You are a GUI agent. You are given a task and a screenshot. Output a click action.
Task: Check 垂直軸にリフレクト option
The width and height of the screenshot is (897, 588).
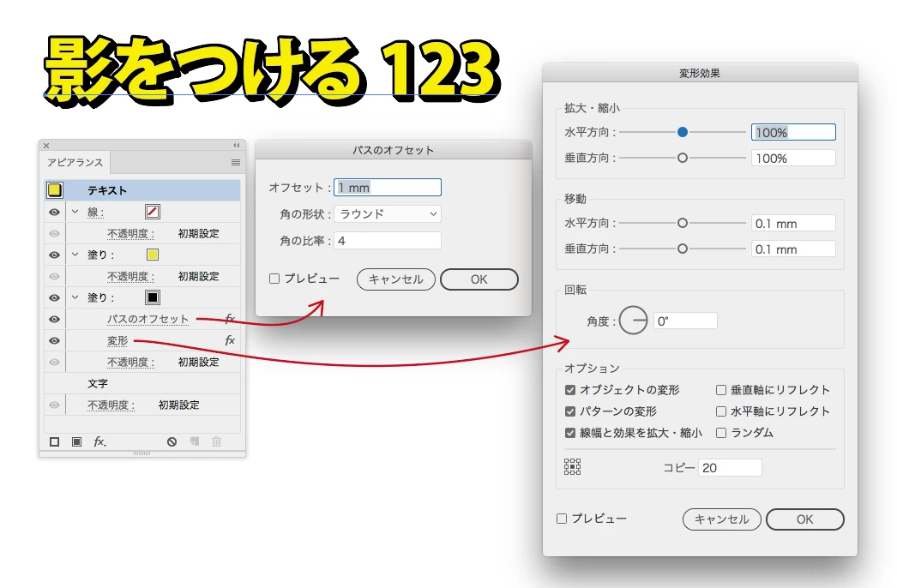coord(721,390)
